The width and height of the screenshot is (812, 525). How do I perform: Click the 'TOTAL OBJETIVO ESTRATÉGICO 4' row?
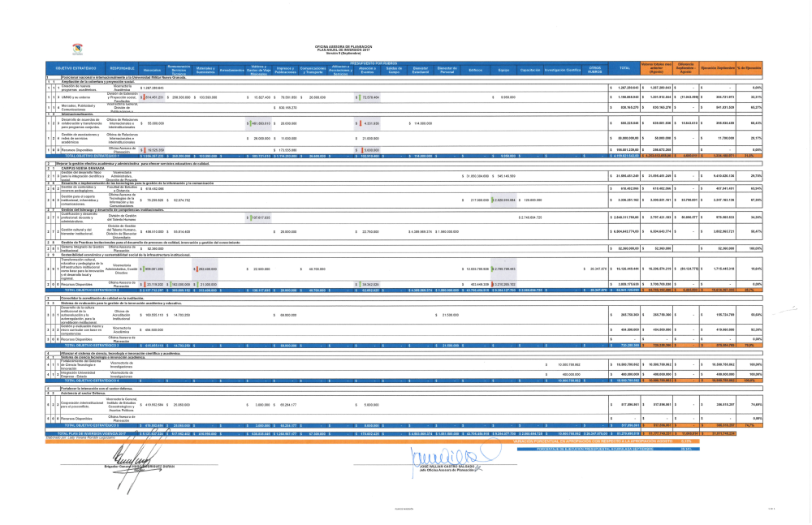click(404, 381)
